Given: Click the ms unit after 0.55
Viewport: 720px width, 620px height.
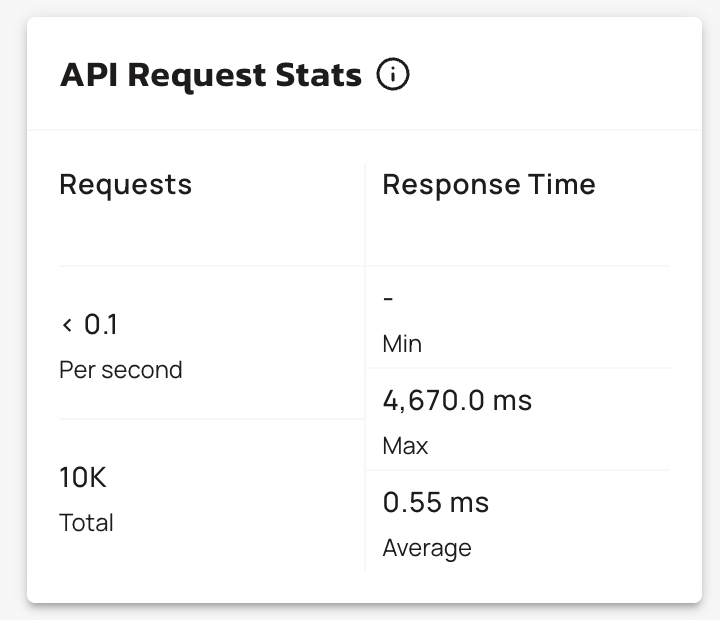Looking at the screenshot, I should (469, 502).
